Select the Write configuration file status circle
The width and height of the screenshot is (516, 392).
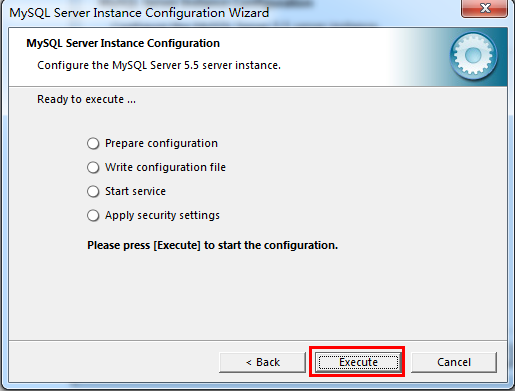(93, 167)
